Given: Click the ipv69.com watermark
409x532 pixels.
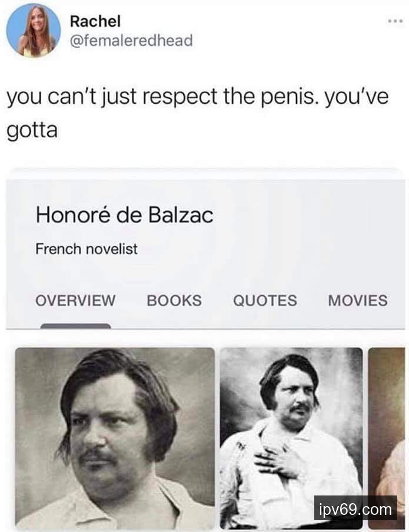Looking at the screenshot, I should [355, 508].
